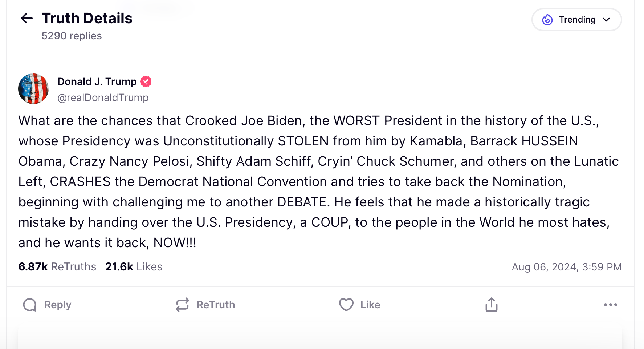Click the Truth Details header title
The height and width of the screenshot is (349, 644).
[87, 18]
